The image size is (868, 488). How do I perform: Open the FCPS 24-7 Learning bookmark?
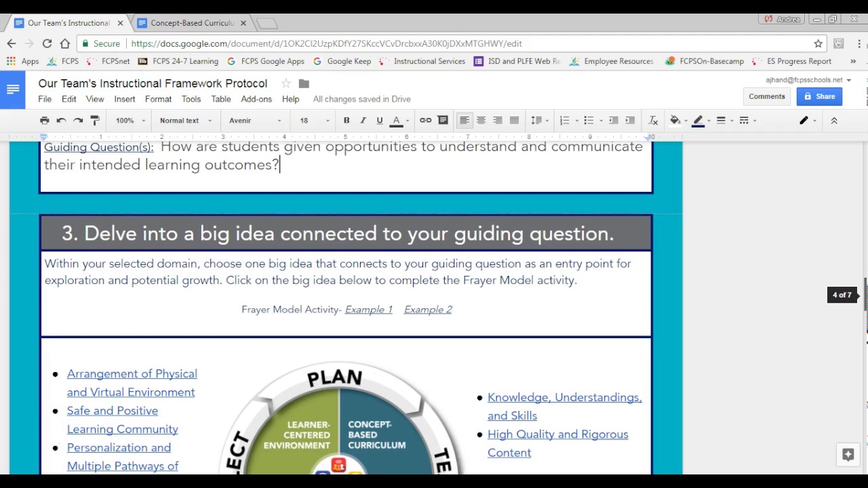pos(178,61)
